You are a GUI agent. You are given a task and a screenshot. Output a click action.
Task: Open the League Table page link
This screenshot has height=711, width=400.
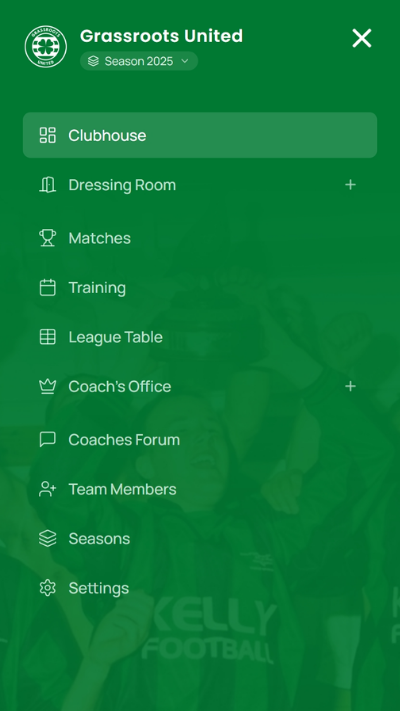pyautogui.click(x=200, y=337)
